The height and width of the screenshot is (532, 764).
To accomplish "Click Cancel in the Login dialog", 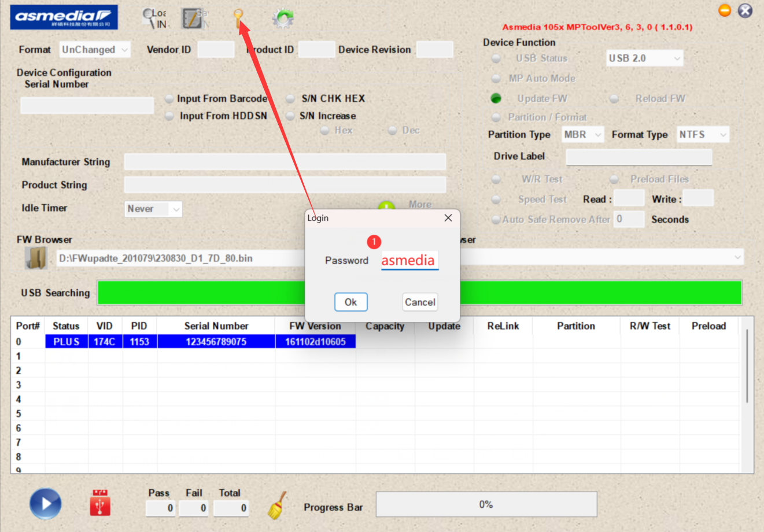I will (x=420, y=302).
